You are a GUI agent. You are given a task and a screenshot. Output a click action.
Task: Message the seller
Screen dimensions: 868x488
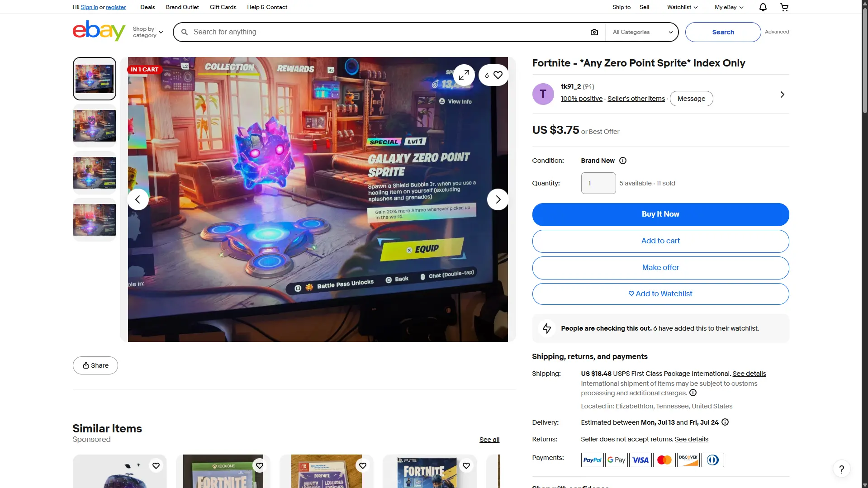[x=691, y=99]
